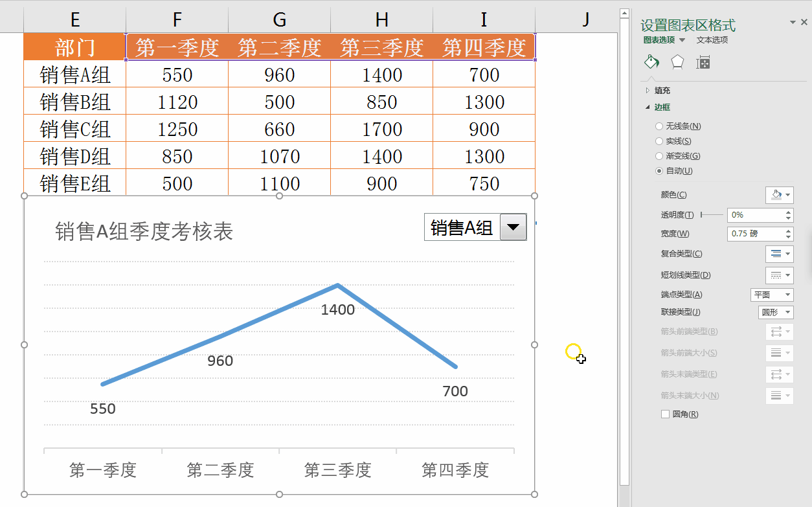812x507 pixels.
Task: Click the 第四季度 axis label in chart
Action: pyautogui.click(x=455, y=470)
